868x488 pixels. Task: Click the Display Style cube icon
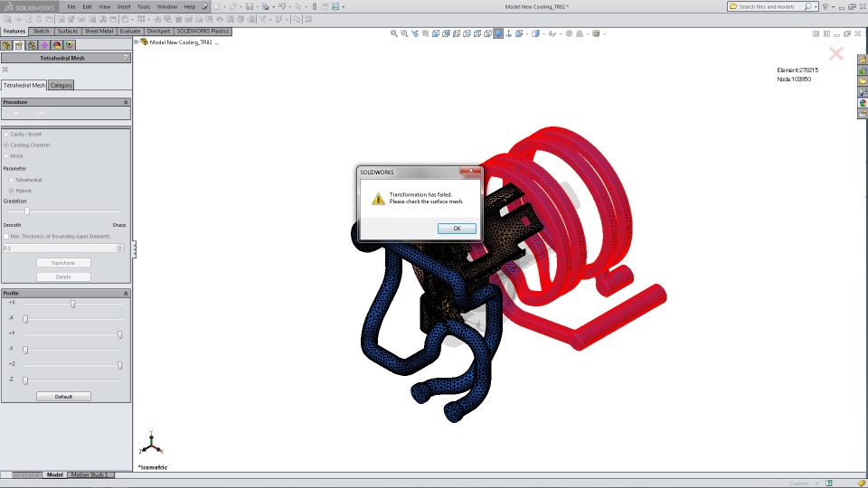pyautogui.click(x=535, y=33)
